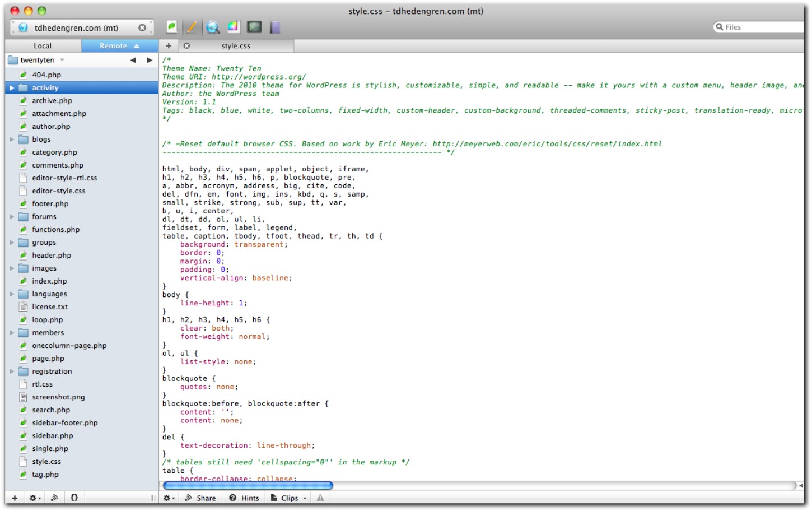Go forward with the right arrow

150,60
